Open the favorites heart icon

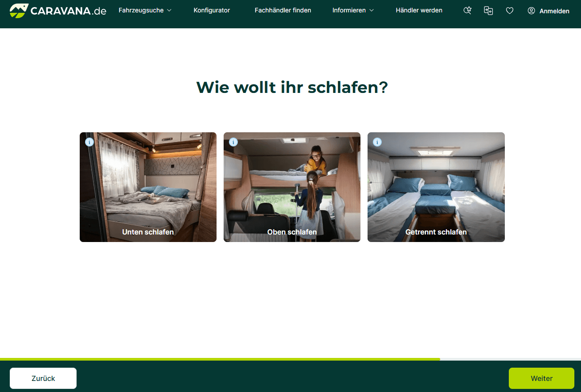click(x=510, y=11)
